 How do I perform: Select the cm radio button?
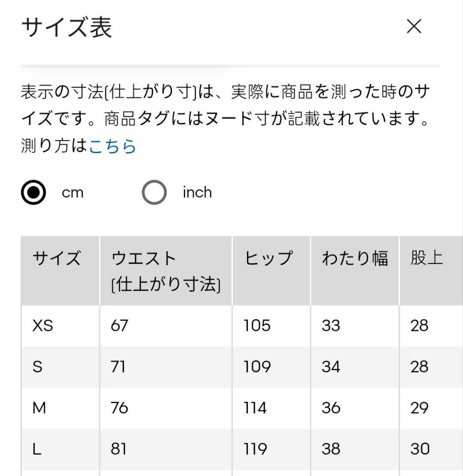click(34, 192)
